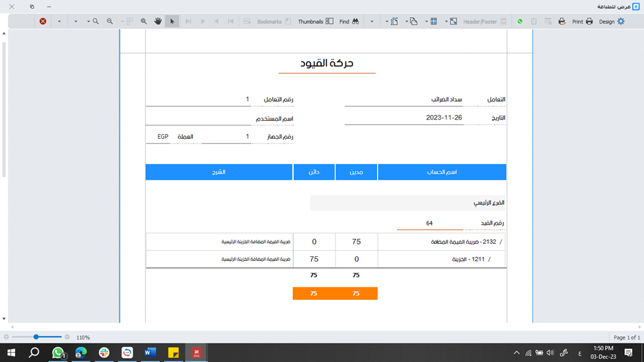644x362 pixels.
Task: Click horizontal scrollbar left arrow
Action: click(x=12, y=327)
